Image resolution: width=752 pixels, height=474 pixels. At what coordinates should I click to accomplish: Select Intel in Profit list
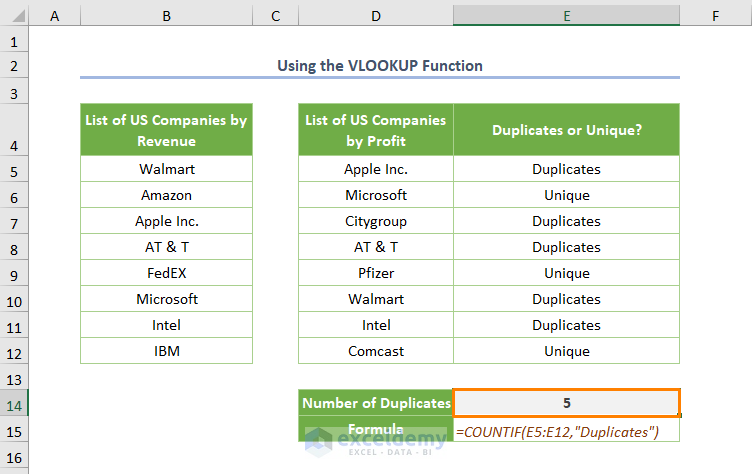tap(376, 325)
